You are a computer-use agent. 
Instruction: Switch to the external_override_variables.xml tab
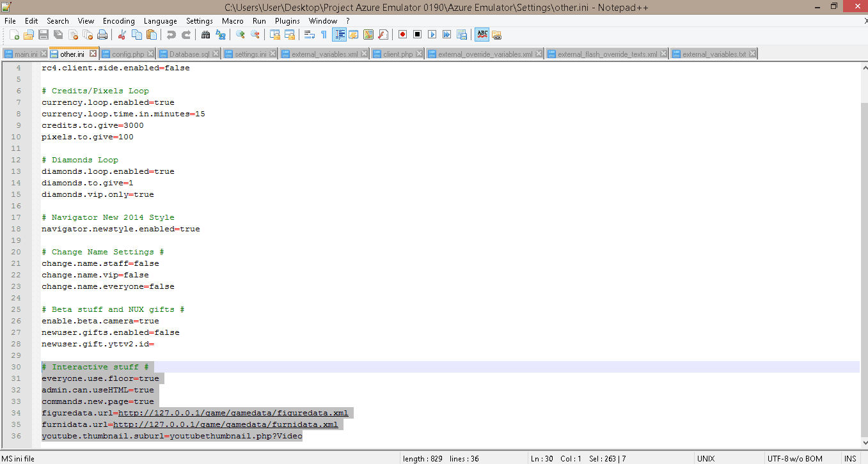click(485, 54)
